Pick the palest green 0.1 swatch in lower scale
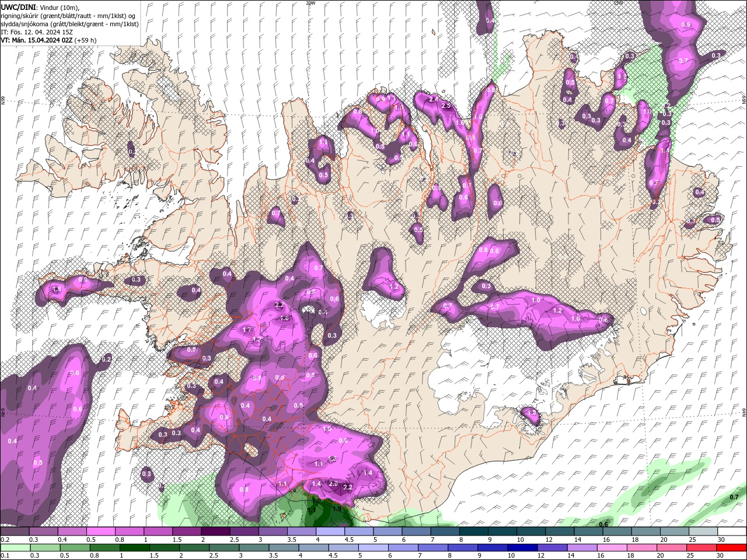The width and height of the screenshot is (747, 560). click(16, 548)
